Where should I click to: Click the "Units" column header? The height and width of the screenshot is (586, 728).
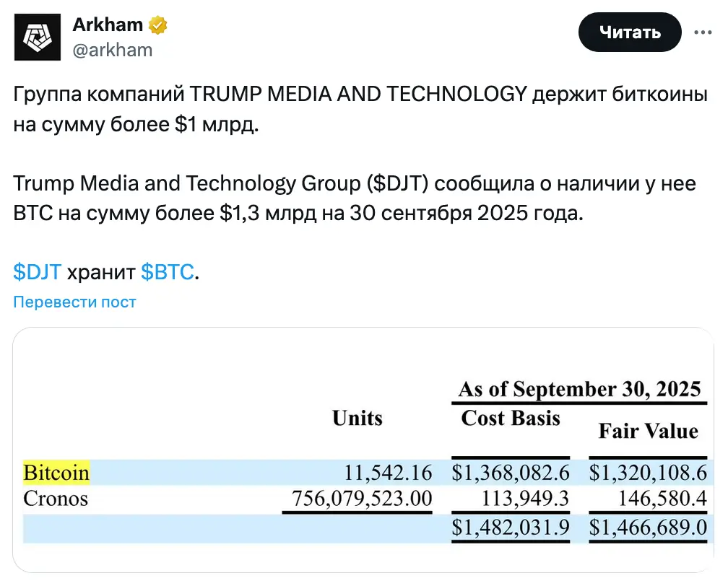357,418
